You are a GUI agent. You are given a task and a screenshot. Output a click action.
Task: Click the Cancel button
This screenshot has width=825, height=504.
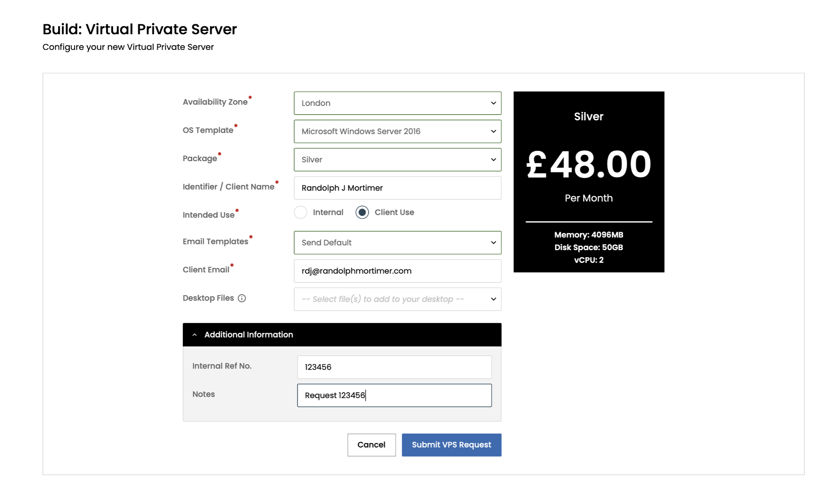pyautogui.click(x=371, y=445)
